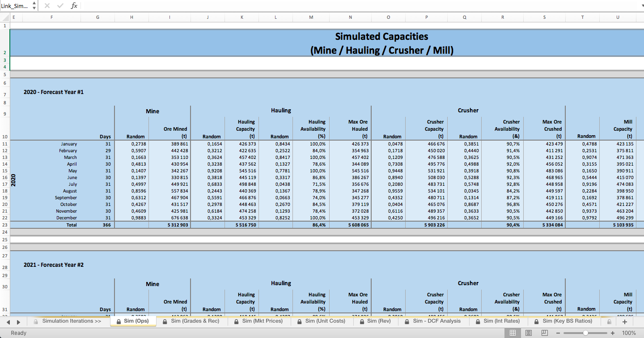This screenshot has width=644, height=338.
Task: Select the 2020 Total row label
Action: tap(72, 225)
